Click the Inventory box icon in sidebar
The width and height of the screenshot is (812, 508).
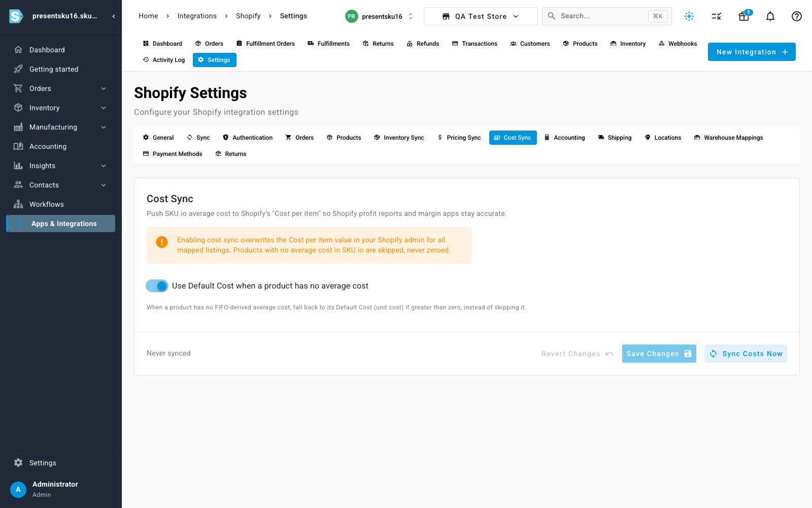[x=18, y=108]
